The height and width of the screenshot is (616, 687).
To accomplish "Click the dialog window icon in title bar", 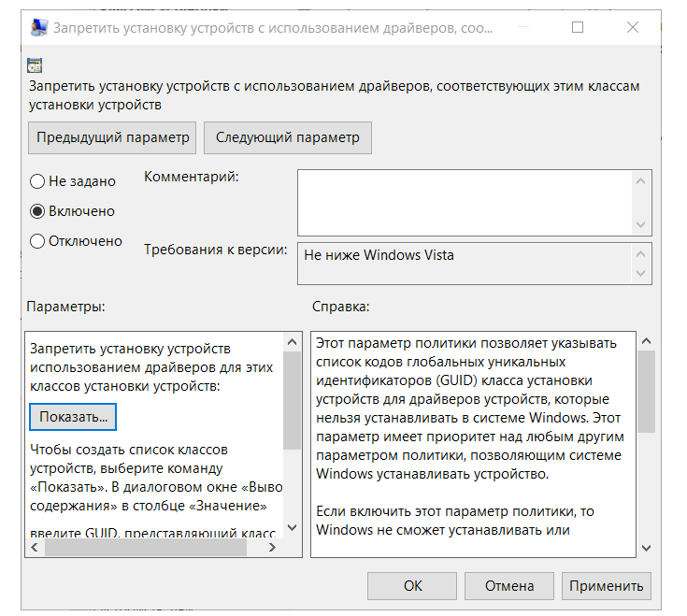I will [38, 28].
